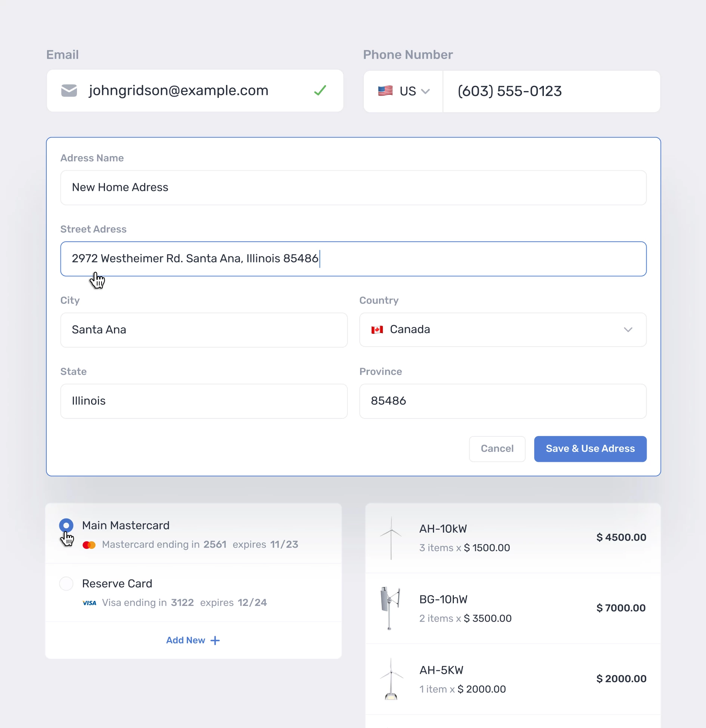The image size is (706, 728).
Task: Click the US flag icon
Action: [385, 91]
